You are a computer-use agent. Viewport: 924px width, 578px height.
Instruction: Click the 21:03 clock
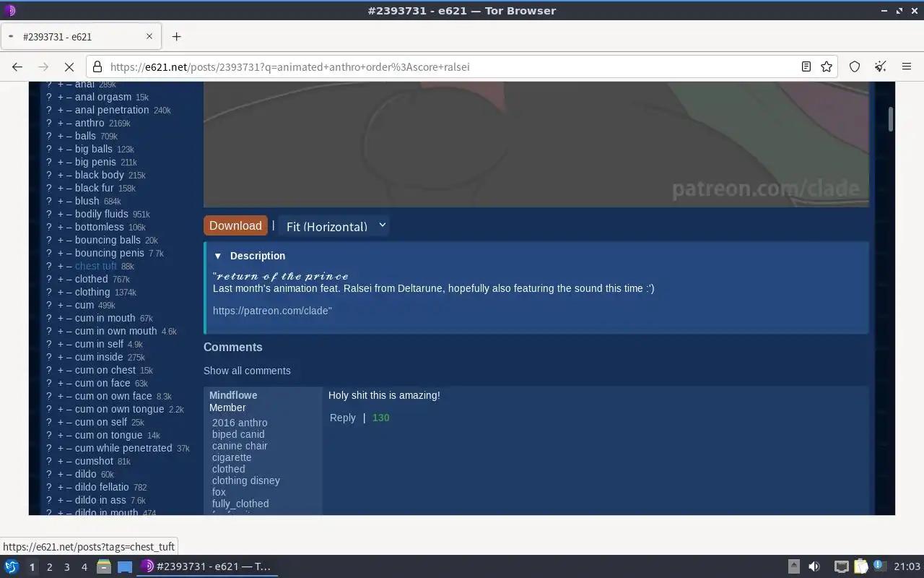pyautogui.click(x=907, y=566)
